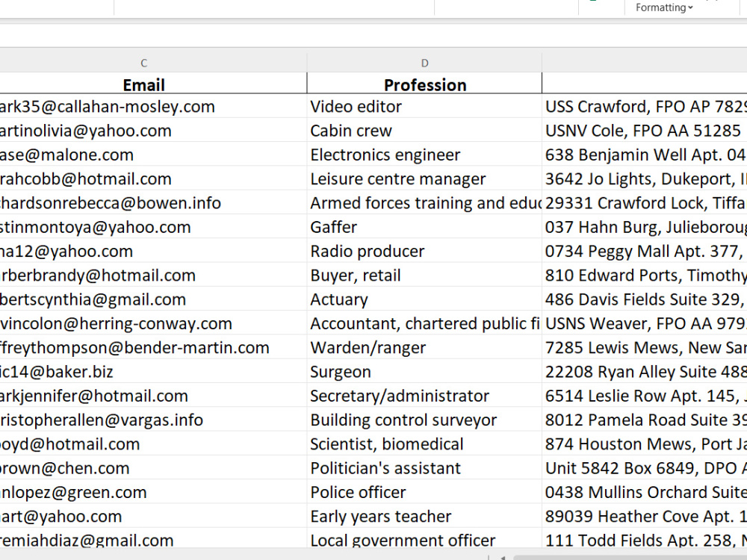
Task: Click the rahcobb@hotmail.com email cell
Action: (x=153, y=178)
